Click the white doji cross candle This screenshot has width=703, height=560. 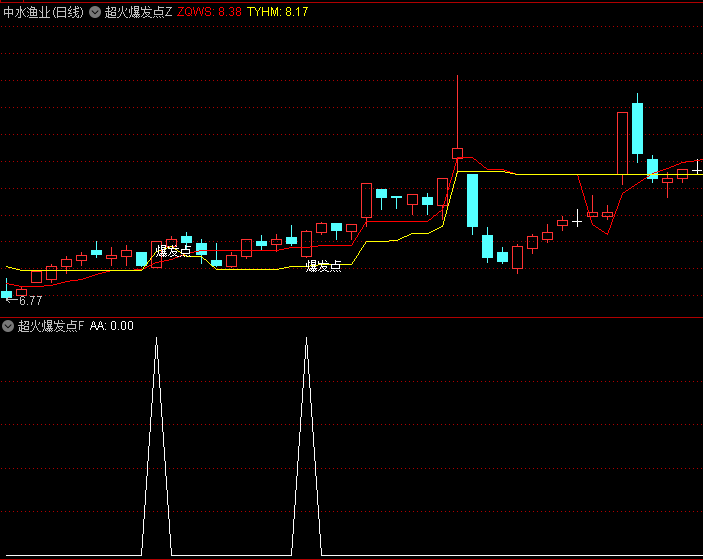pyautogui.click(x=577, y=217)
